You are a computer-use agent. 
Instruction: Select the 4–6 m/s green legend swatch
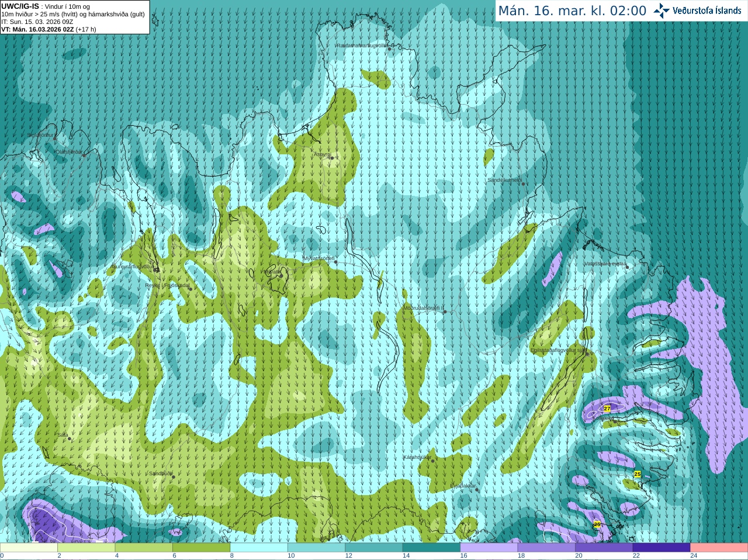(144, 548)
